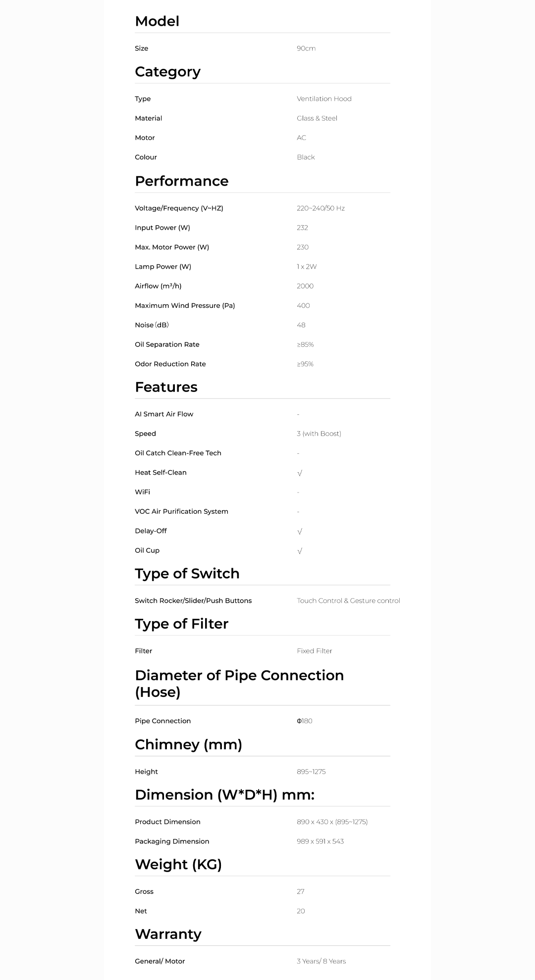Click the Heat Self-Clean checkmark

point(300,473)
